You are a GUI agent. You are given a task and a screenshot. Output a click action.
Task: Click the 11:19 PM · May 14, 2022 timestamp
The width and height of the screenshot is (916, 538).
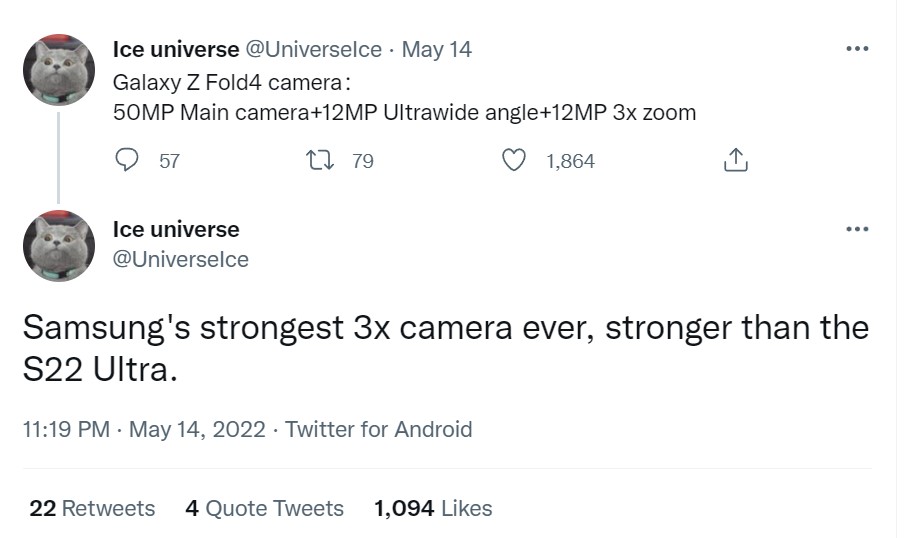(x=143, y=430)
